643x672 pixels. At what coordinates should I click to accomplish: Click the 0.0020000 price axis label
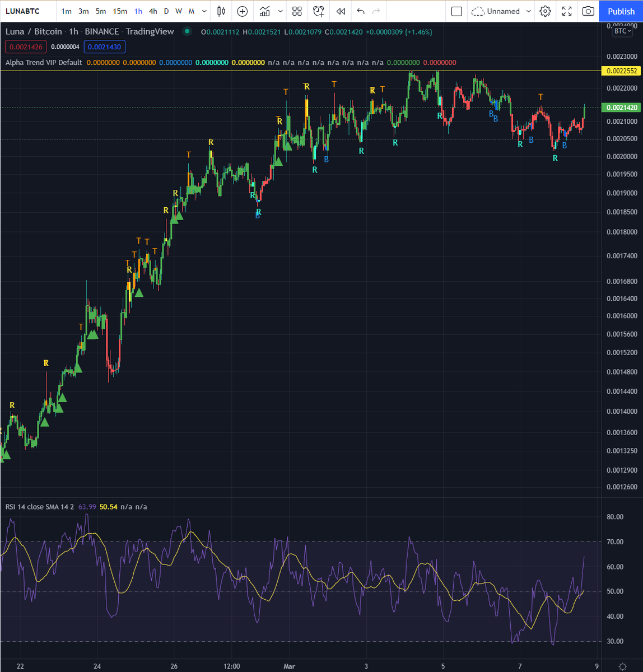tap(622, 156)
